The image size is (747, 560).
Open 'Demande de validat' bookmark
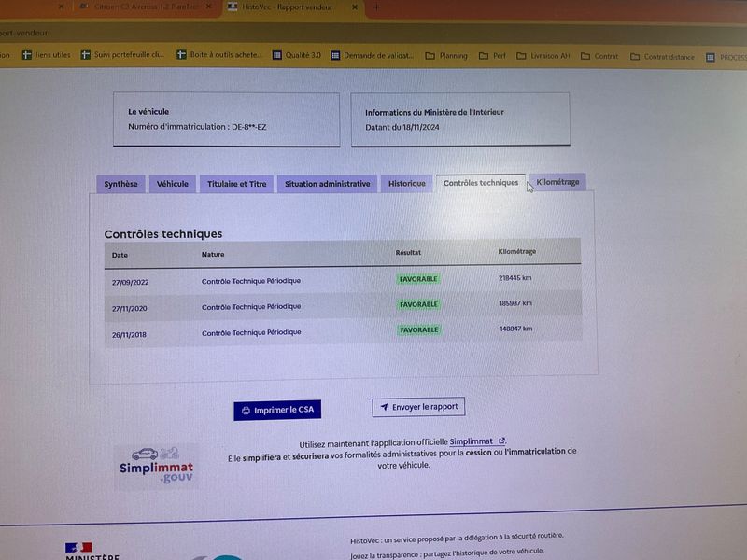(x=372, y=56)
